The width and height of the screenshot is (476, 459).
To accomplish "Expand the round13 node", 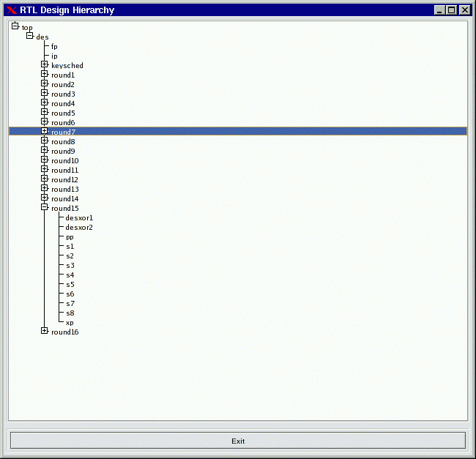I will [45, 188].
